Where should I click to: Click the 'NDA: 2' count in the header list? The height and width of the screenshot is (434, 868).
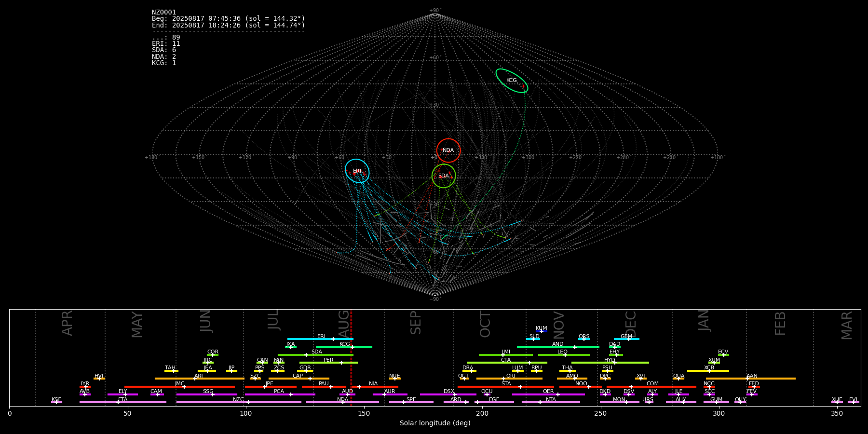coord(164,56)
